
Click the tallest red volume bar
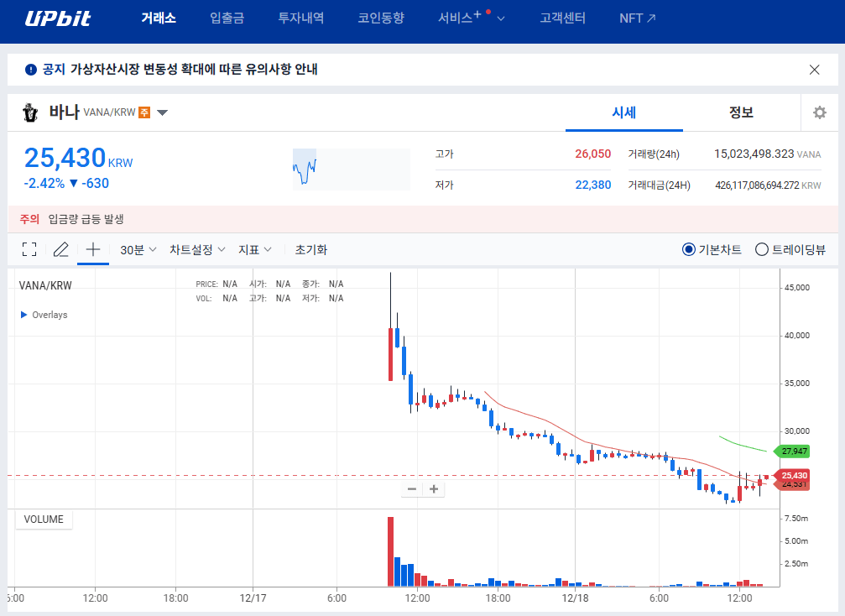[391, 551]
